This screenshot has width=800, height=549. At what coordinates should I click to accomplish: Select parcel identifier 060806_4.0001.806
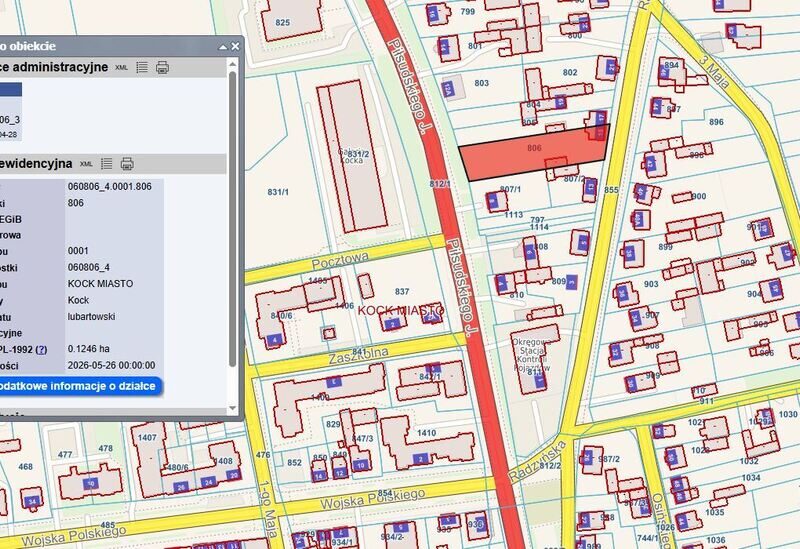[110, 187]
